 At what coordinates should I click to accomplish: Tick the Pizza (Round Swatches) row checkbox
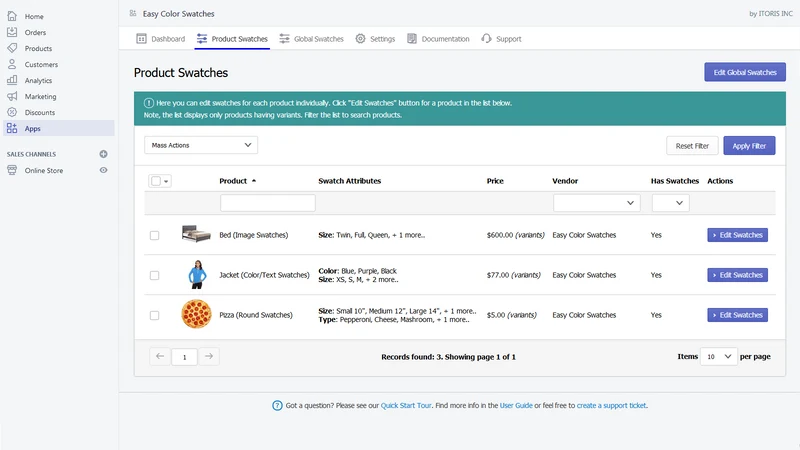(155, 315)
